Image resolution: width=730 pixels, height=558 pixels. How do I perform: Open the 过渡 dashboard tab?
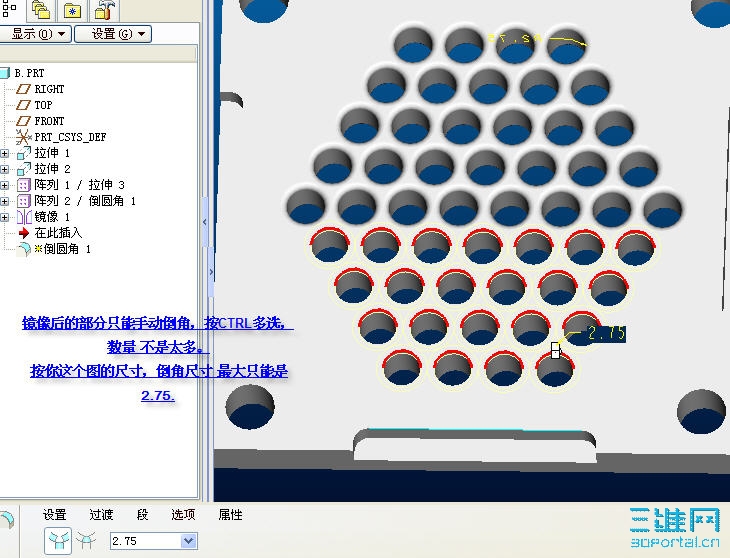pos(101,515)
